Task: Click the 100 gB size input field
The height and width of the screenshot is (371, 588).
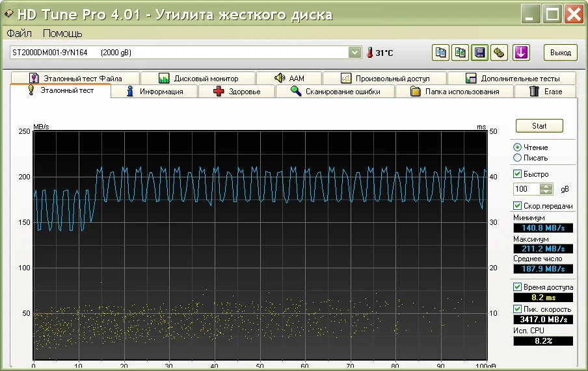Action: (x=526, y=189)
